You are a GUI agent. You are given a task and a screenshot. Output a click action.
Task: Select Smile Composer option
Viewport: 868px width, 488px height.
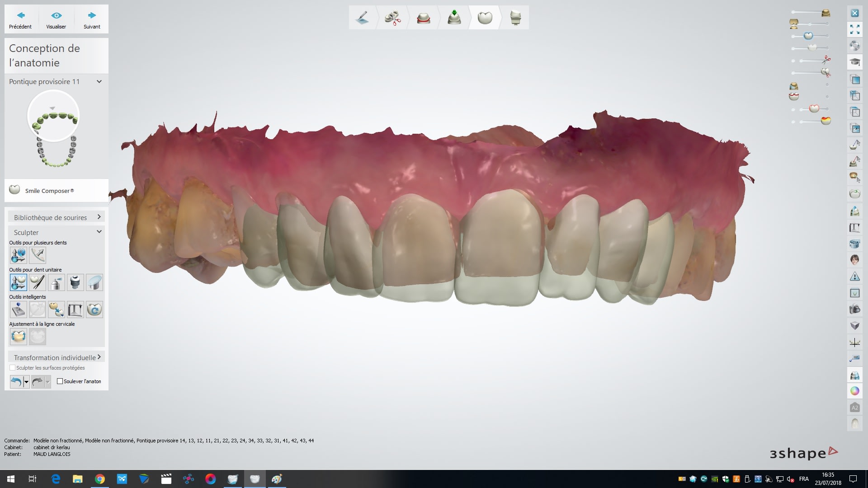[x=56, y=190]
